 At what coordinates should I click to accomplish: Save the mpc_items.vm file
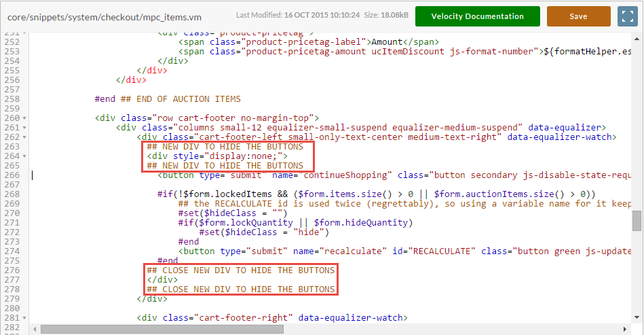tap(578, 16)
